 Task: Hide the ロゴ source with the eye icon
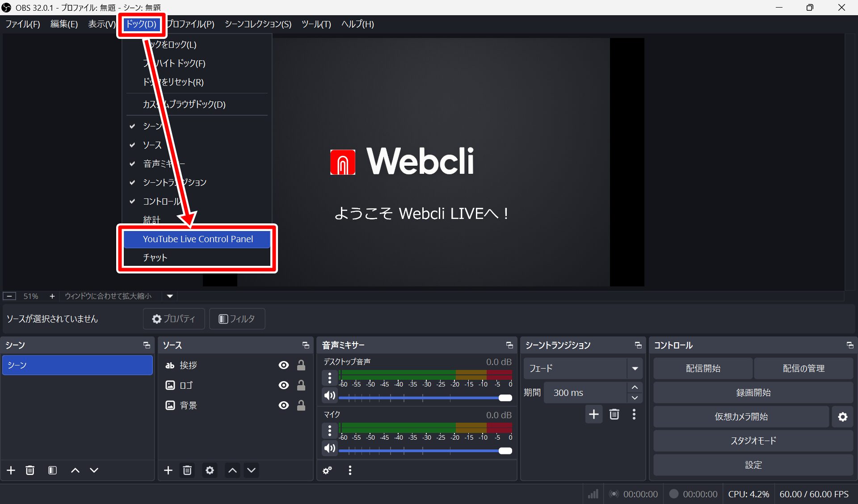pyautogui.click(x=283, y=385)
